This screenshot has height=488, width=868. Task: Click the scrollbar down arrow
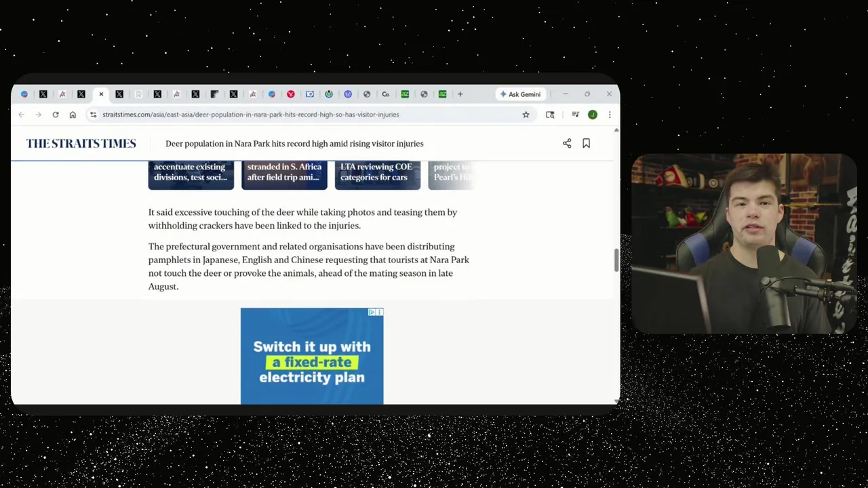pyautogui.click(x=616, y=401)
